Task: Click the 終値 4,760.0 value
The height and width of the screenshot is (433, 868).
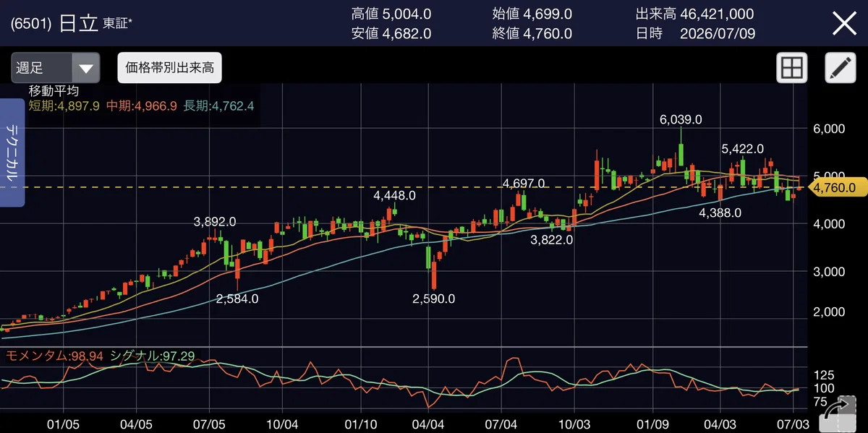Action: pos(532,33)
